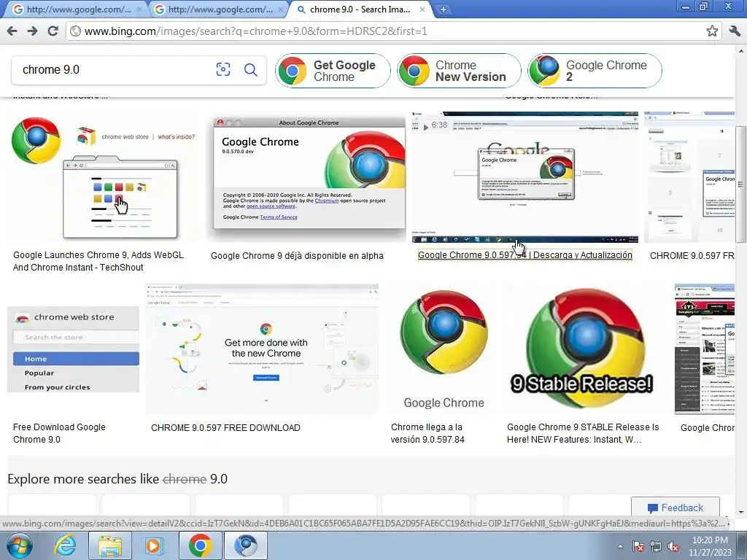Open 'Google Chrome 9.0.597.94 | Descarga y Actualización' link

click(x=525, y=255)
